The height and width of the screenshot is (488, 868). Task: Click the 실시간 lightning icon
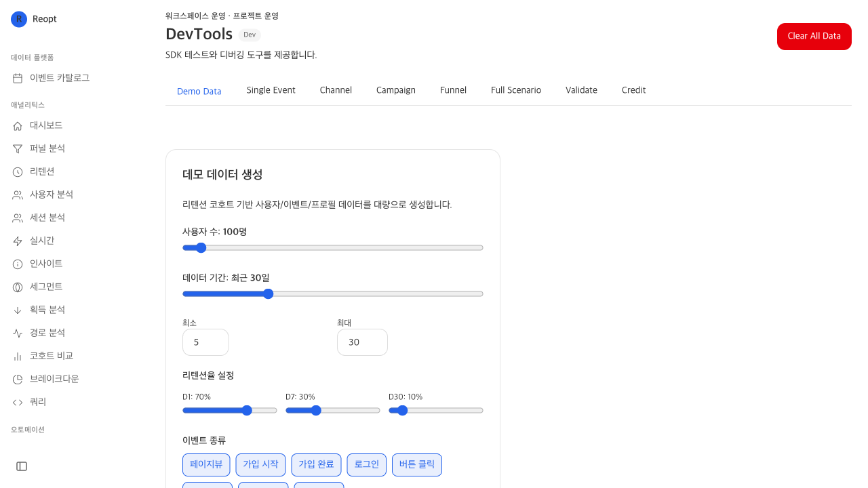[18, 241]
